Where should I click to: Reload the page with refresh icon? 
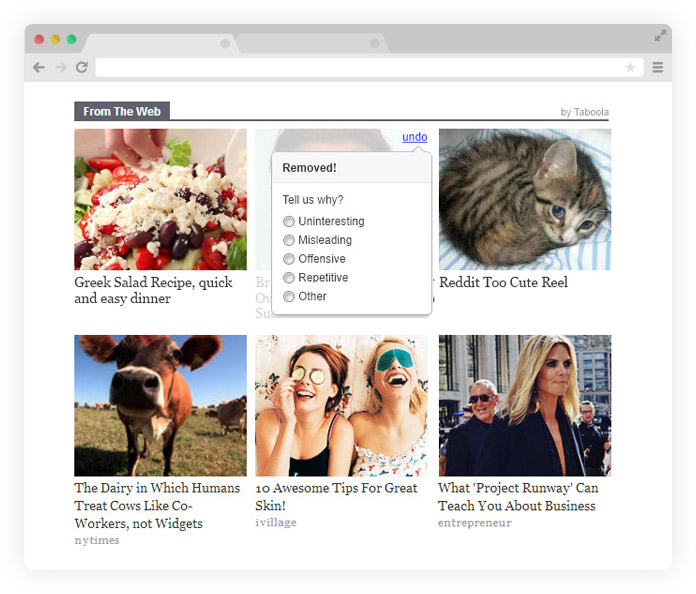(82, 67)
